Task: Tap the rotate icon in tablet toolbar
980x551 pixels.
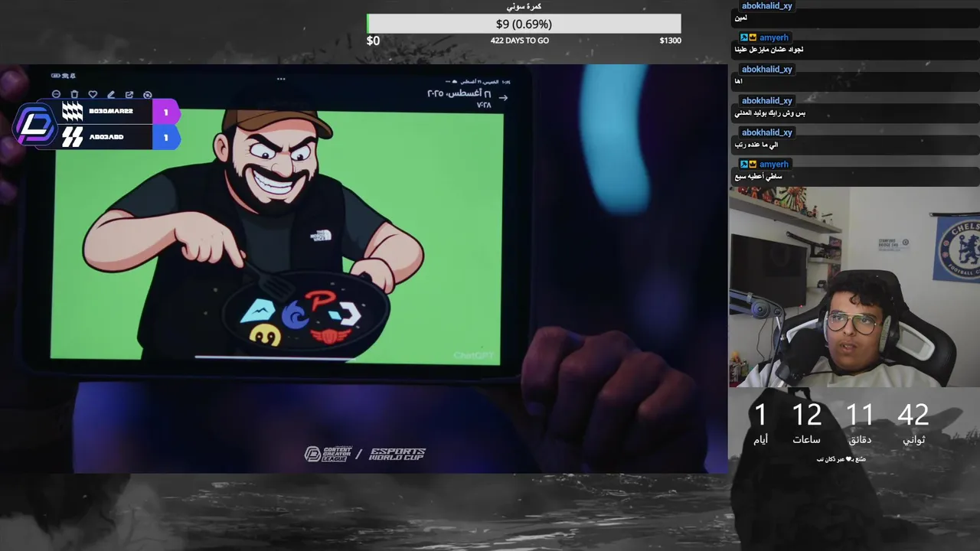Action: click(x=148, y=95)
